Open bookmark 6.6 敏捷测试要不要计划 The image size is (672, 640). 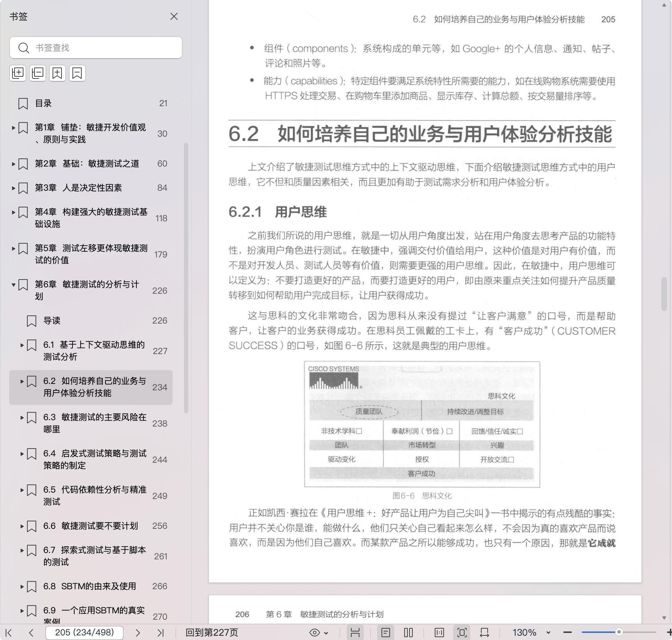click(90, 526)
